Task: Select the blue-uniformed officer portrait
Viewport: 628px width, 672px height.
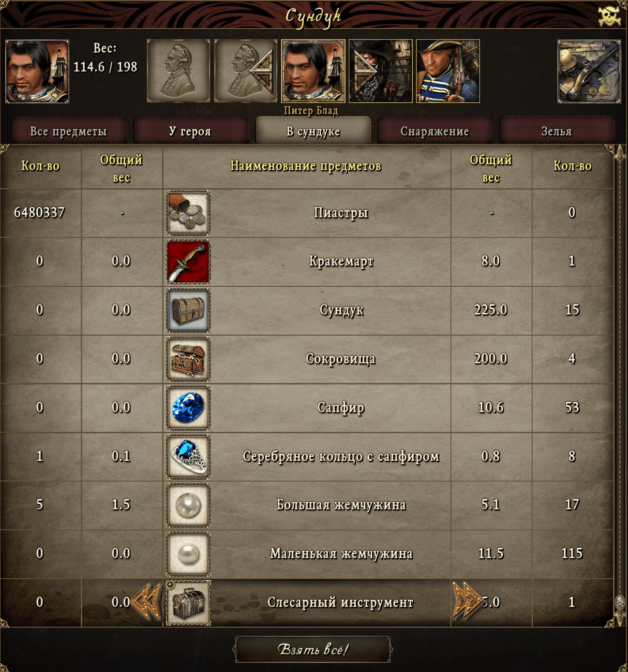Action: pos(448,71)
